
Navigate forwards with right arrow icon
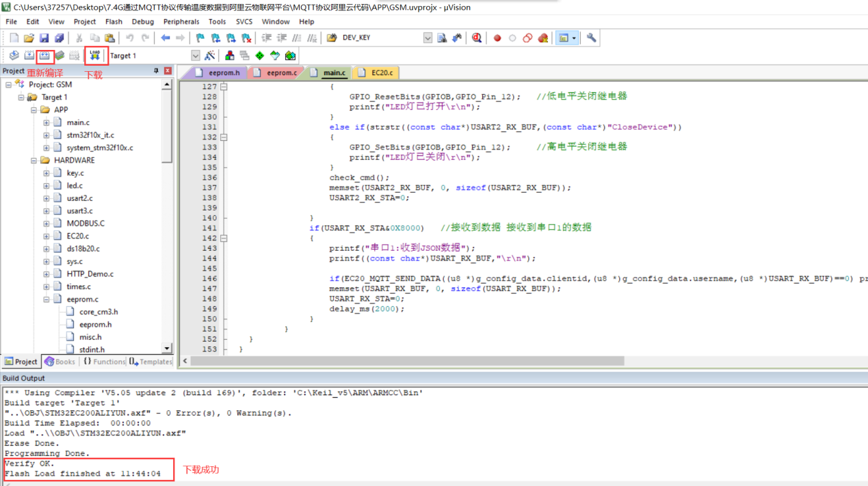tap(180, 38)
